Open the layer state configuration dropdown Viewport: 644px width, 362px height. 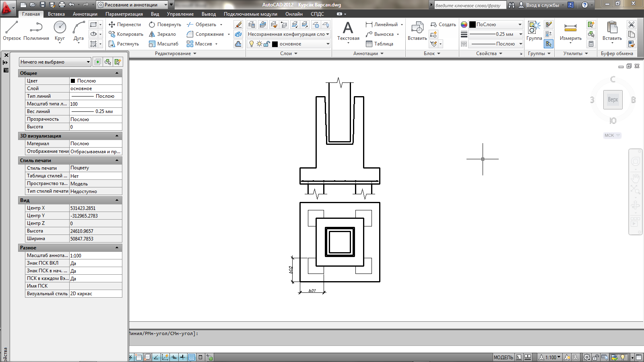pyautogui.click(x=289, y=34)
